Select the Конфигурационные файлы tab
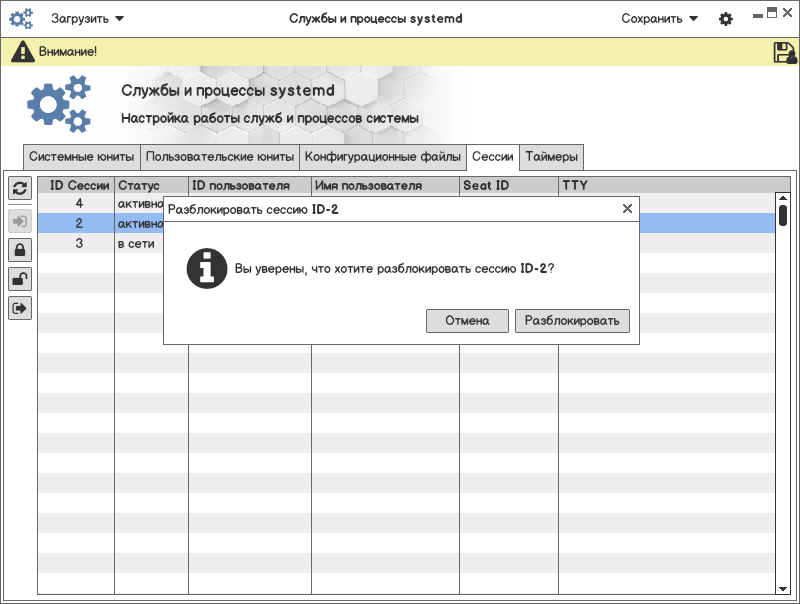This screenshot has width=800, height=604. (383, 157)
